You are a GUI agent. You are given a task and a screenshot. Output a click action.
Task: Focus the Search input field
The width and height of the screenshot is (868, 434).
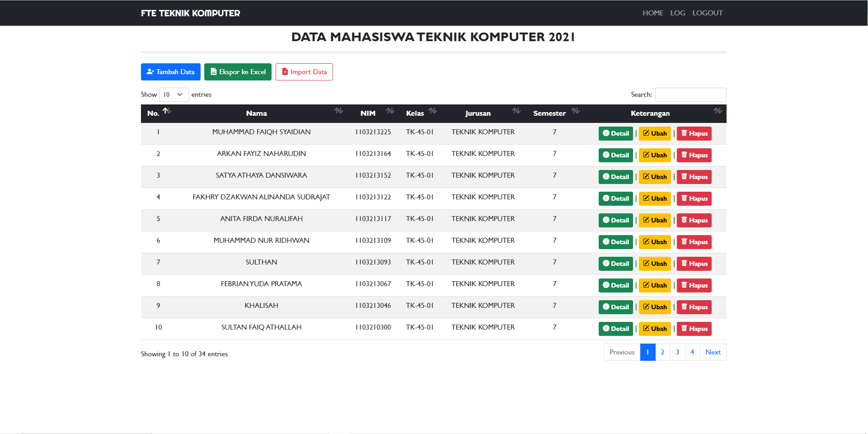pyautogui.click(x=690, y=94)
